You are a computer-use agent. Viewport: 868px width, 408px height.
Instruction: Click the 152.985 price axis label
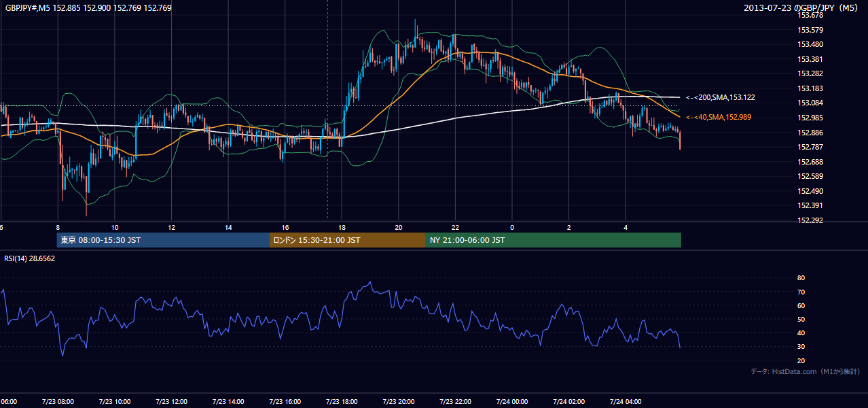[x=811, y=118]
